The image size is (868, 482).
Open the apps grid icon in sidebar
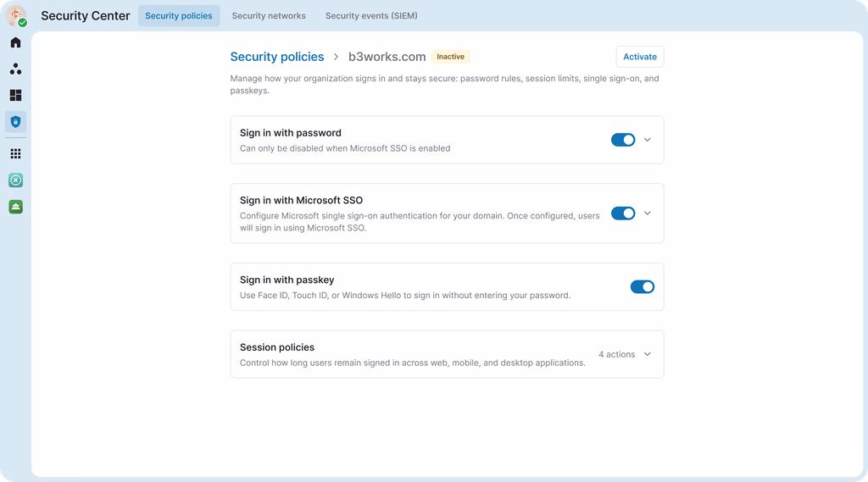(x=15, y=154)
